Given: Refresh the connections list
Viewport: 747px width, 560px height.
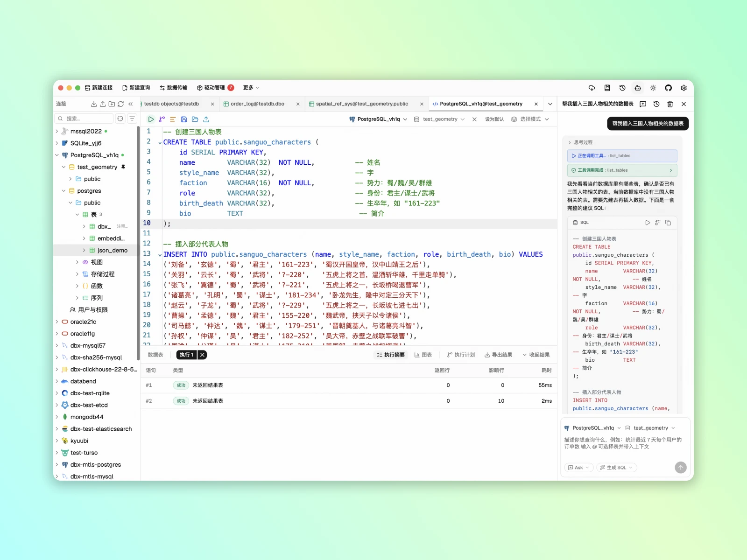Looking at the screenshot, I should [121, 104].
